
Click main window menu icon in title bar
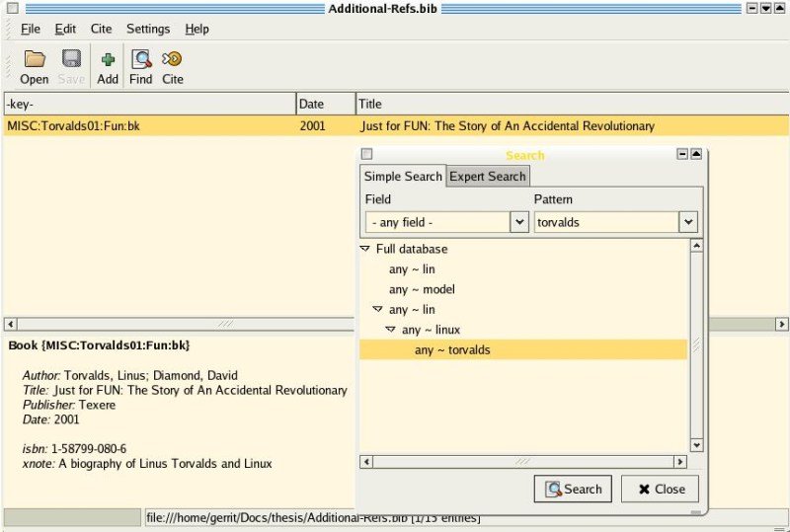[12, 8]
